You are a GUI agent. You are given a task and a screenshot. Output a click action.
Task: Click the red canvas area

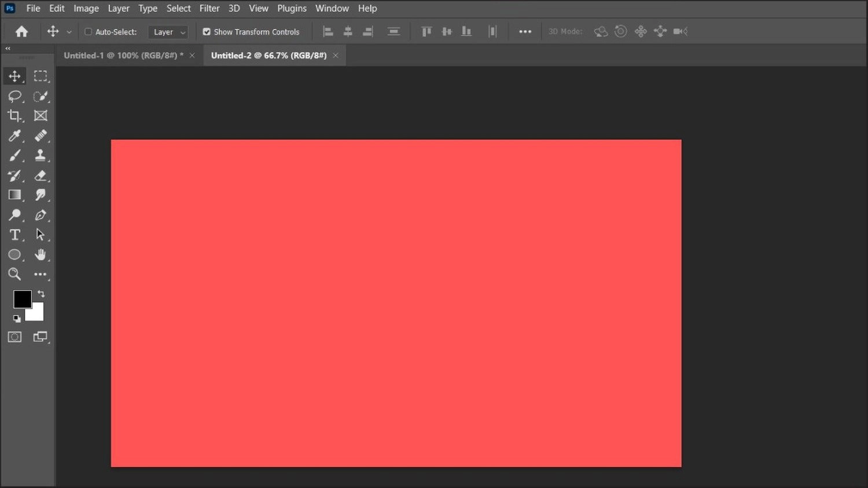point(396,303)
